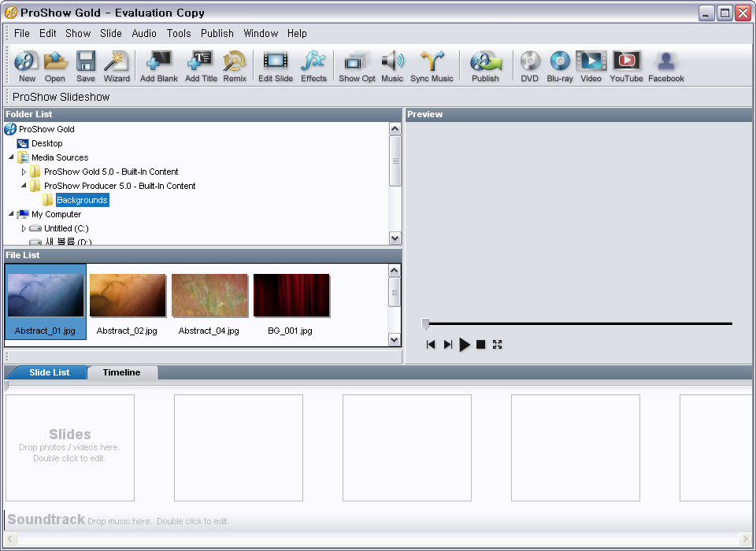This screenshot has height=551, width=756.
Task: Toggle full screen preview
Action: (498, 344)
